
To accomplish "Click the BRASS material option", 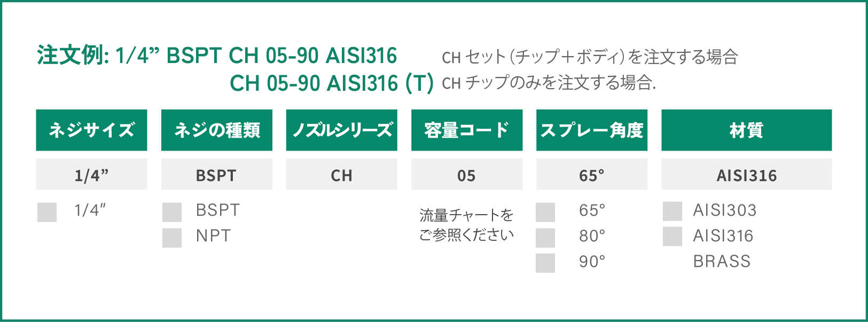I will [722, 261].
